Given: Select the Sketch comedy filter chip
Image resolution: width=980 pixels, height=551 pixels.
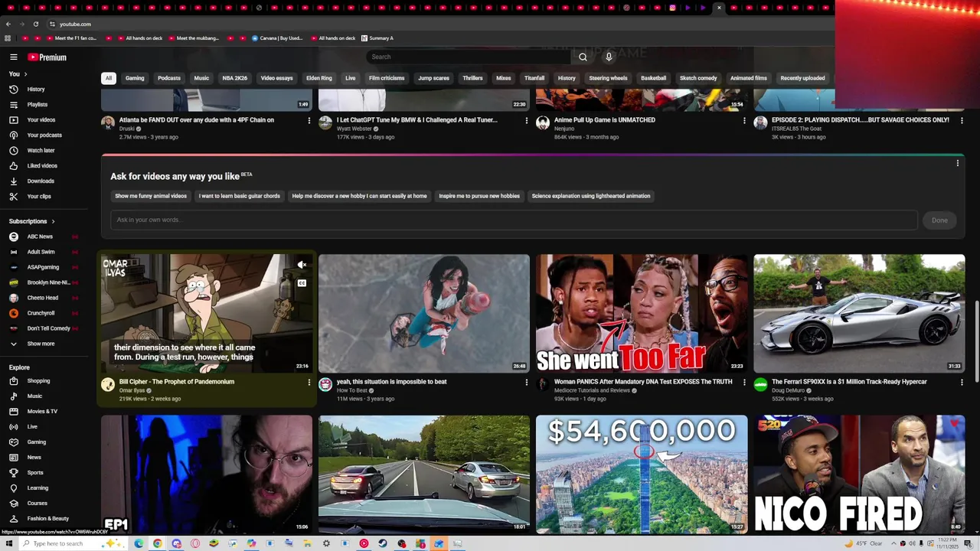Looking at the screenshot, I should [x=698, y=78].
